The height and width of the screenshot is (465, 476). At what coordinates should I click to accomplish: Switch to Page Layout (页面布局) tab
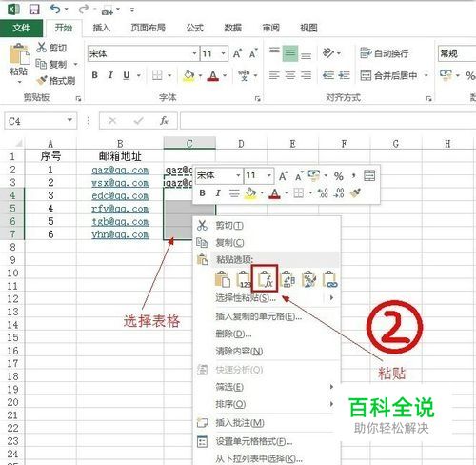[149, 28]
